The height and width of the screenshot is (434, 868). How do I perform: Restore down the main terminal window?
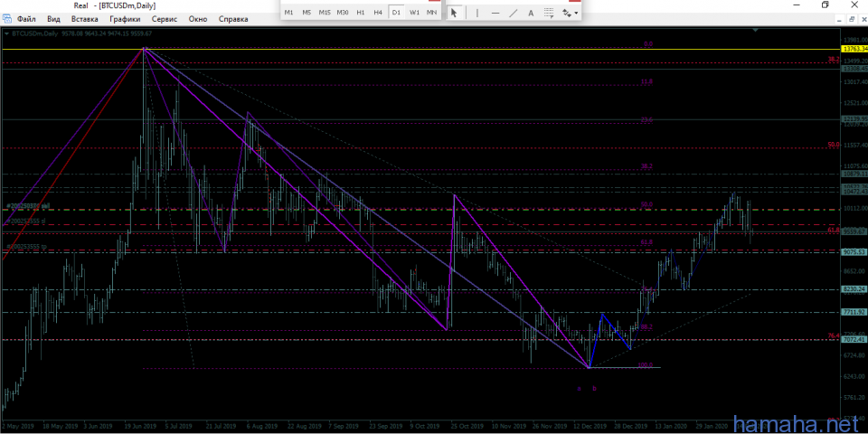(x=826, y=5)
